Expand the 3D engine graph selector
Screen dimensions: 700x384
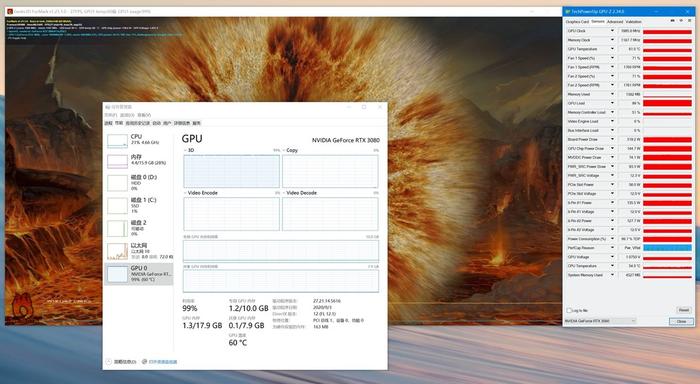click(190, 150)
